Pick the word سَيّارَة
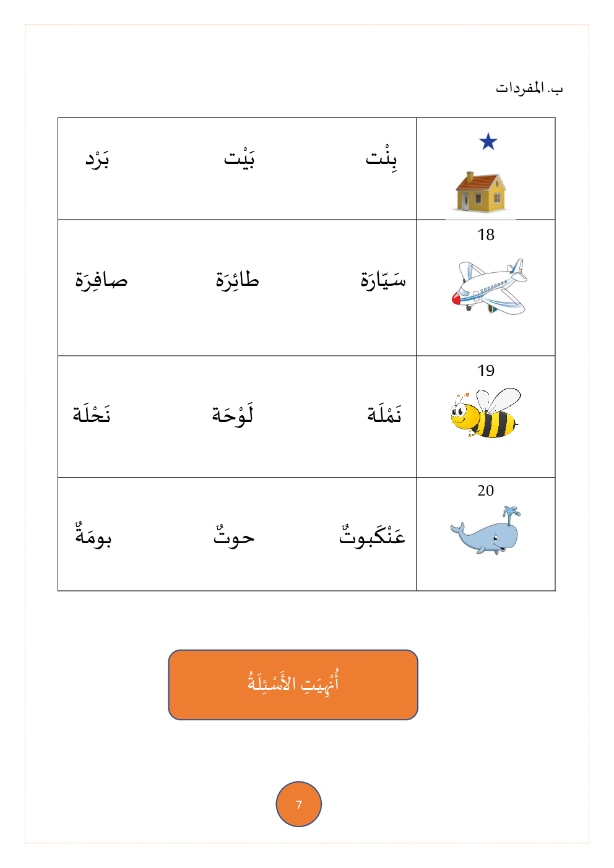614x868 pixels. coord(383,280)
